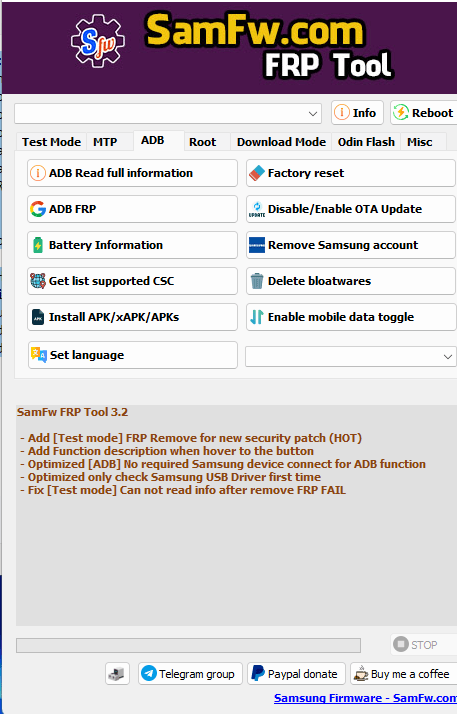Image resolution: width=457 pixels, height=714 pixels.
Task: Click 'Optimized only check Samsung USB Driver' line
Action: click(170, 477)
